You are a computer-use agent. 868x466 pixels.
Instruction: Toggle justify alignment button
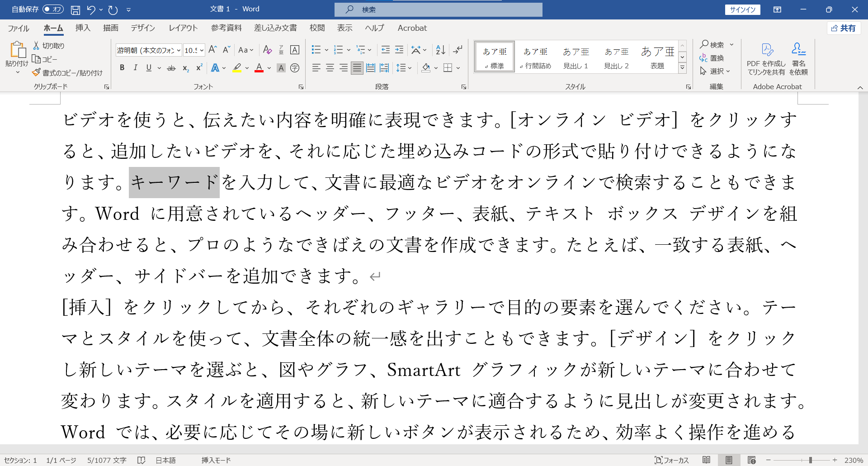tap(357, 68)
